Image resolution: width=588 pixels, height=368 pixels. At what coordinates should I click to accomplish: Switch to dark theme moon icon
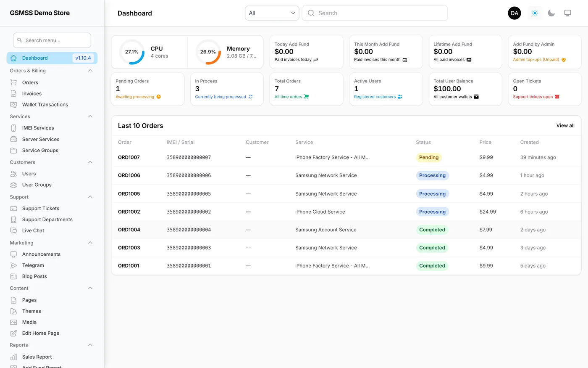(x=551, y=13)
